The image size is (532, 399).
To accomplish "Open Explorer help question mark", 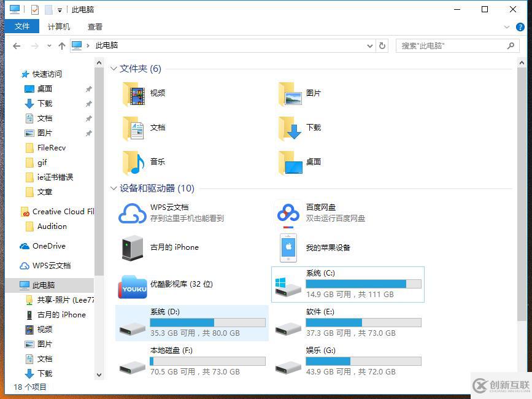I will [x=520, y=27].
